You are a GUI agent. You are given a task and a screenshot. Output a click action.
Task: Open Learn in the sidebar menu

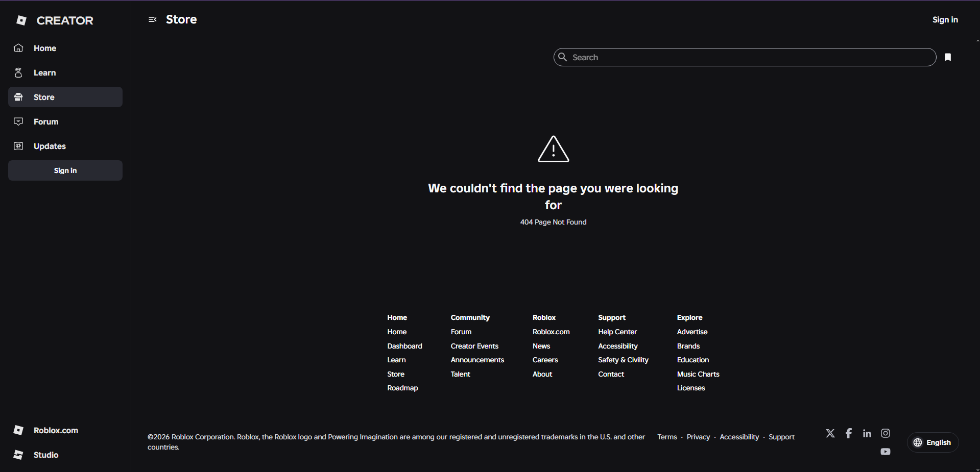[65, 72]
